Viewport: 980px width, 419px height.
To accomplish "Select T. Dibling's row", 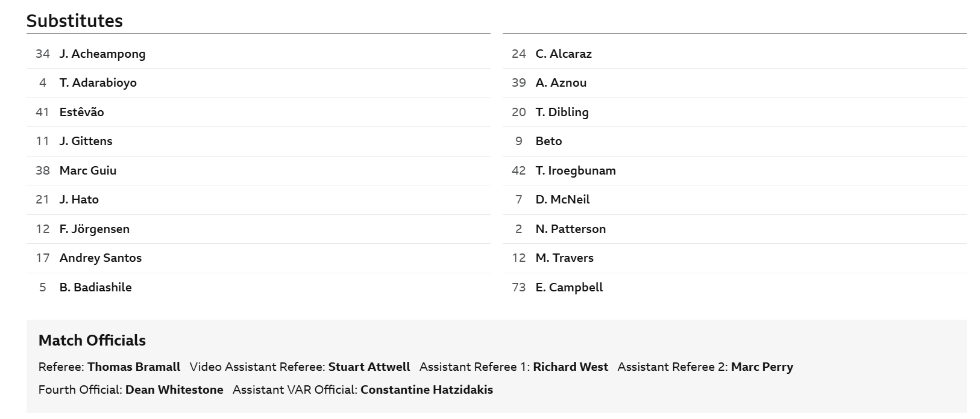I will [x=562, y=112].
